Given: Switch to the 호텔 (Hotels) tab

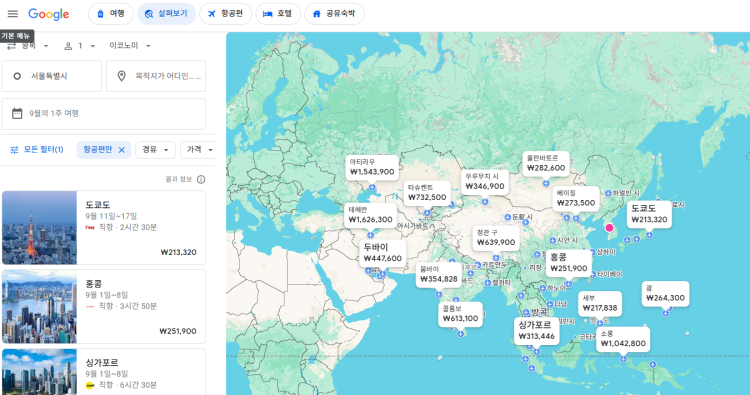Looking at the screenshot, I should [x=278, y=14].
